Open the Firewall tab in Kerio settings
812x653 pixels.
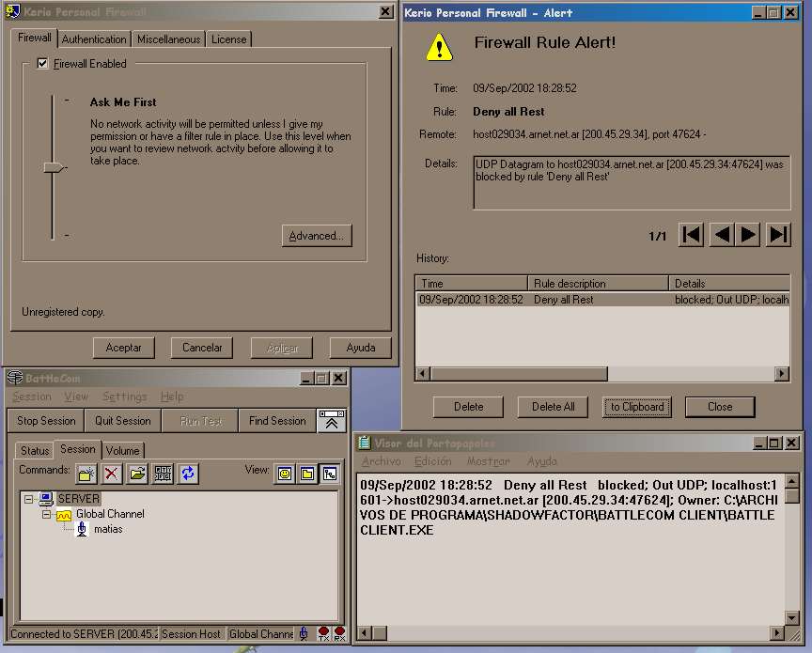coord(35,38)
